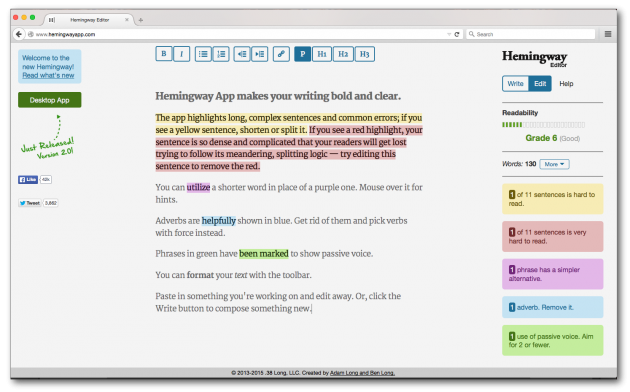The image size is (630, 392).
Task: Increase indent of the text
Action: 260,54
